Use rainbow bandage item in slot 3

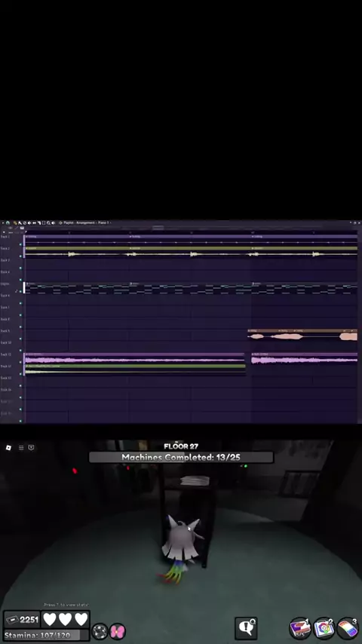pos(348,628)
